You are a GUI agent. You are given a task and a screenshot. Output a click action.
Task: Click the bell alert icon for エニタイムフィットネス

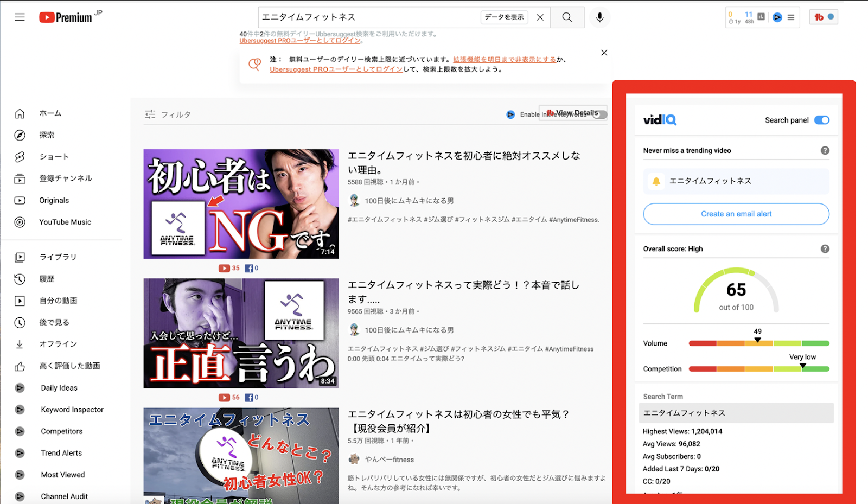tap(656, 181)
